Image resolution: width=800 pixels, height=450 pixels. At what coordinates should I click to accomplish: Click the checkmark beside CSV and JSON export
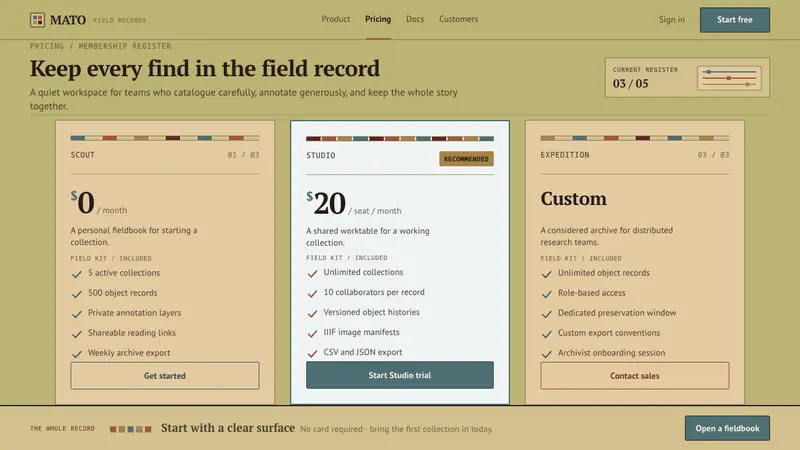point(313,353)
